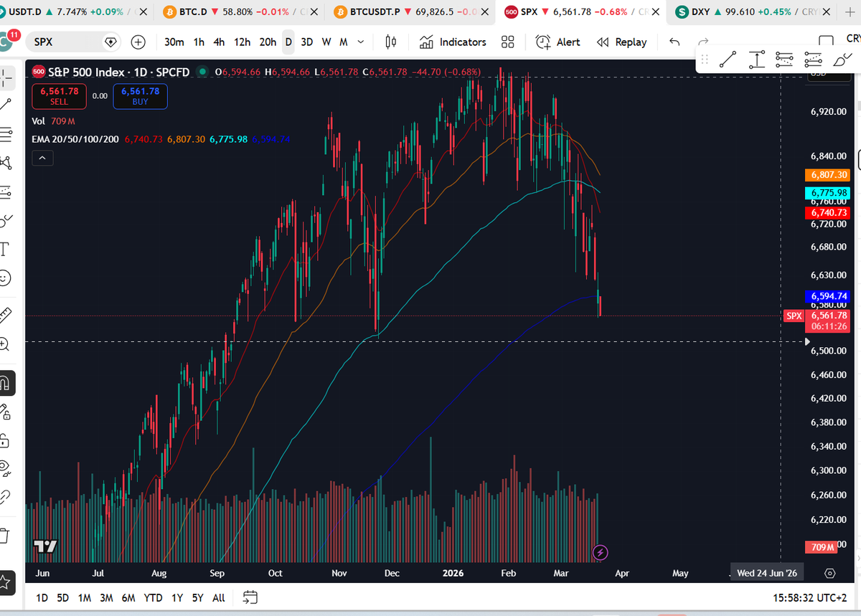Select Fib retracement in floating toolbar
The image size is (861, 616).
[x=784, y=60]
